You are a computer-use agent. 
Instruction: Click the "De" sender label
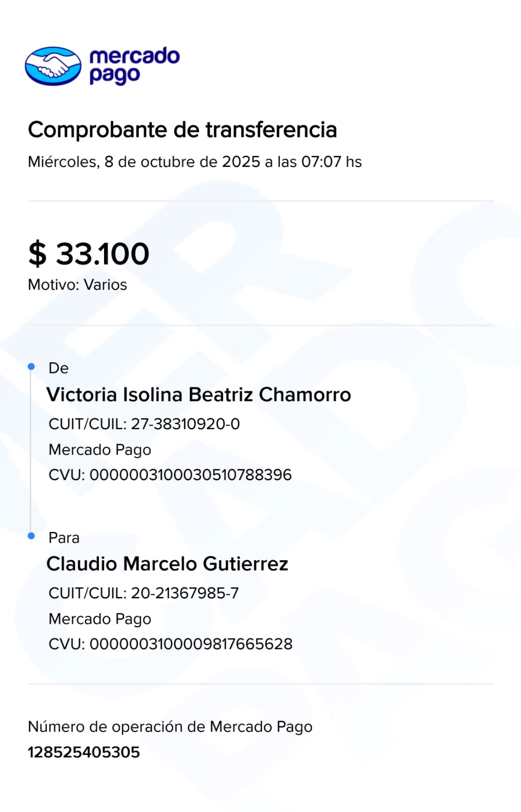click(58, 368)
